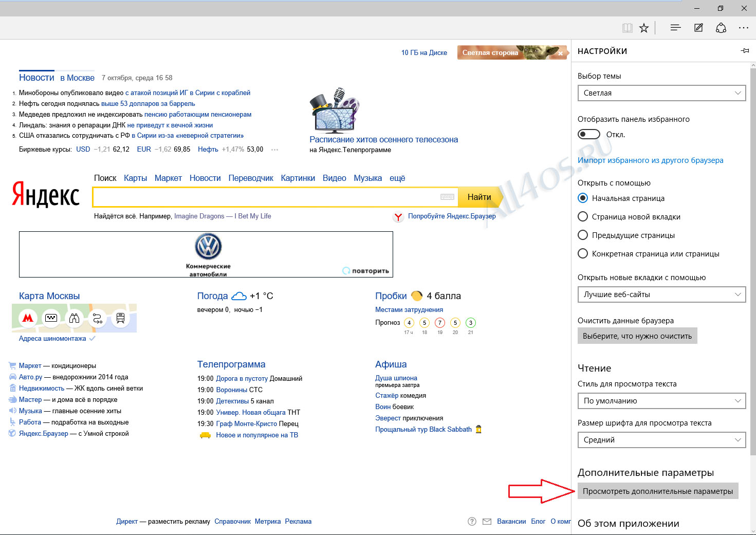Select Страница новой вкладки radio button
756x535 pixels.
(x=583, y=216)
